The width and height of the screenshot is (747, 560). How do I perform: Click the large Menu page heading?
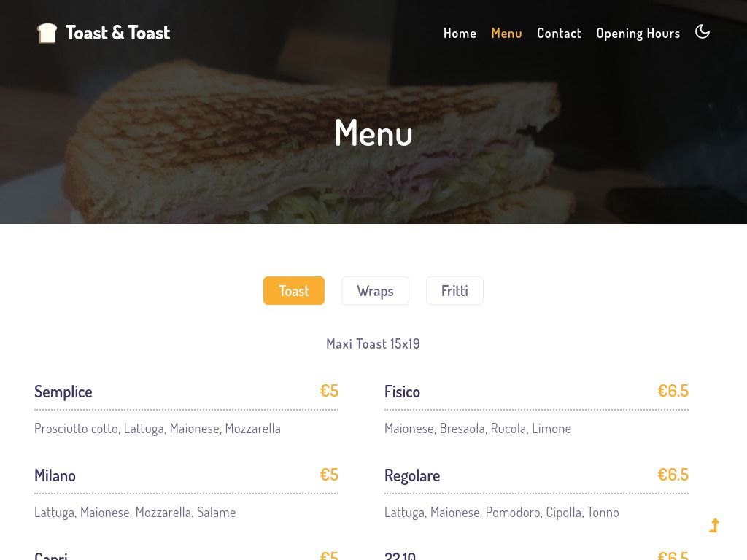[373, 133]
